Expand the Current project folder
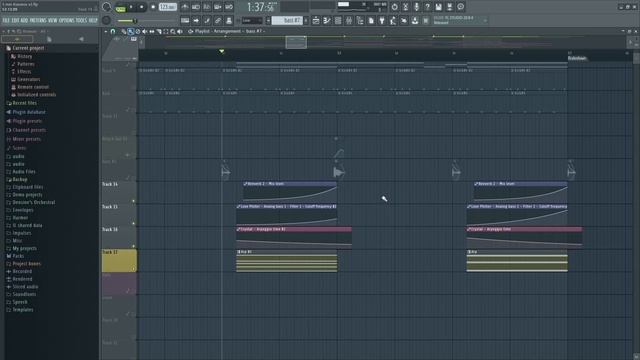This screenshot has width=640, height=360. [x=28, y=48]
